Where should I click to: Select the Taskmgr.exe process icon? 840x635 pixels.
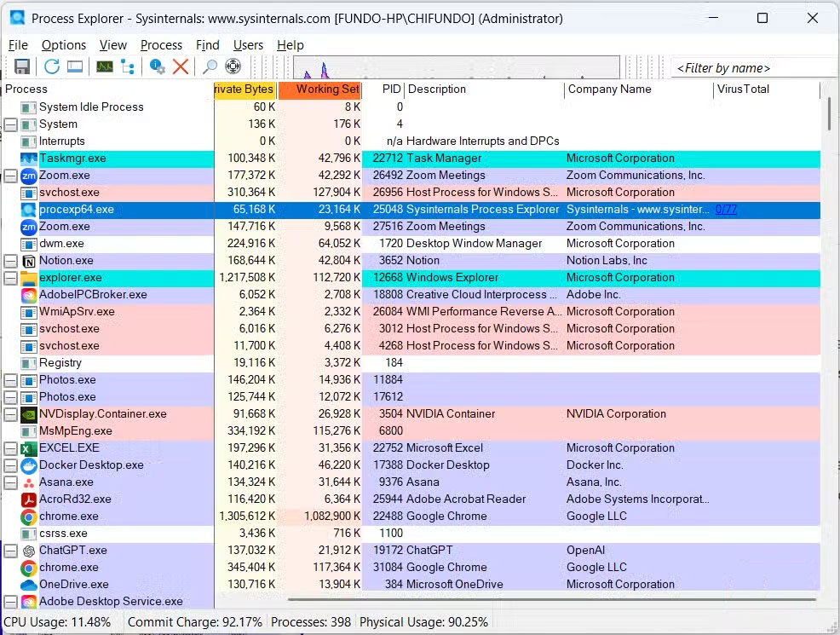click(x=29, y=159)
